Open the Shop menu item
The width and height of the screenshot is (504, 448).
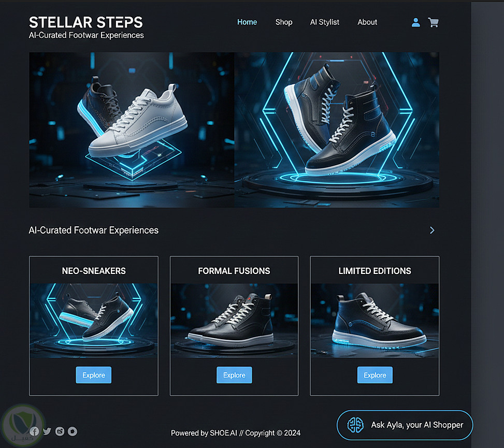click(x=284, y=22)
